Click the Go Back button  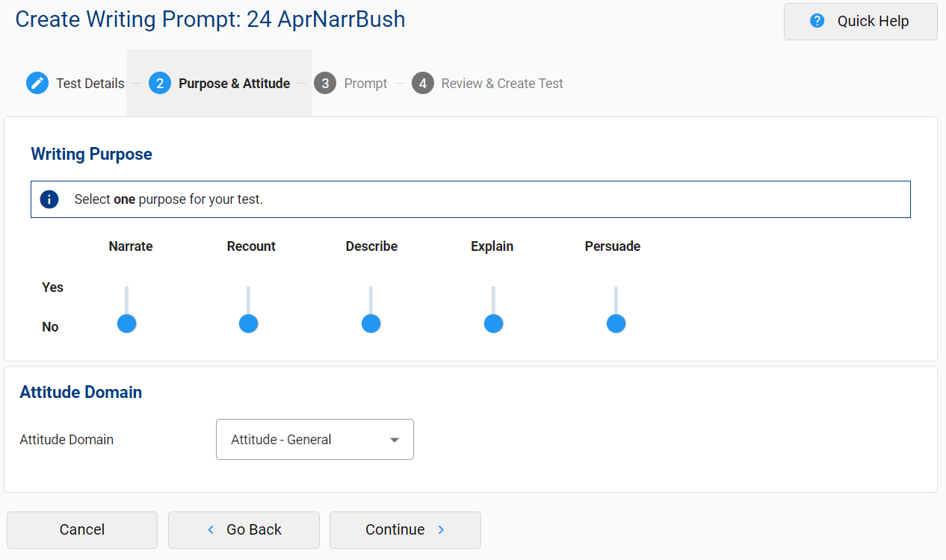tap(244, 529)
